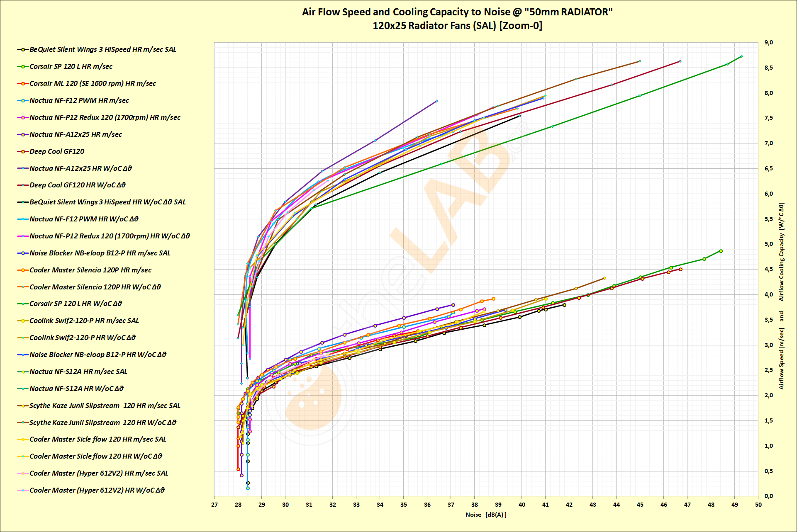Click the x-axis value 40
797x532 pixels.
tap(522, 505)
